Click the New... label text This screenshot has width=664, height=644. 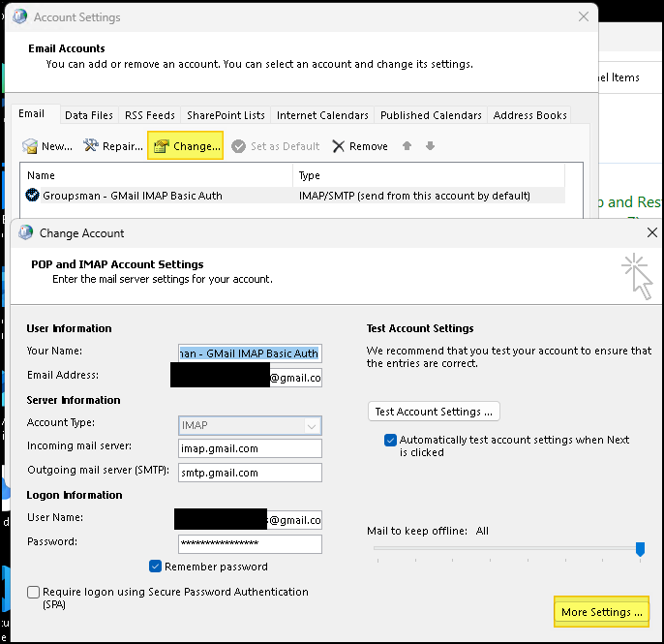[x=57, y=146]
